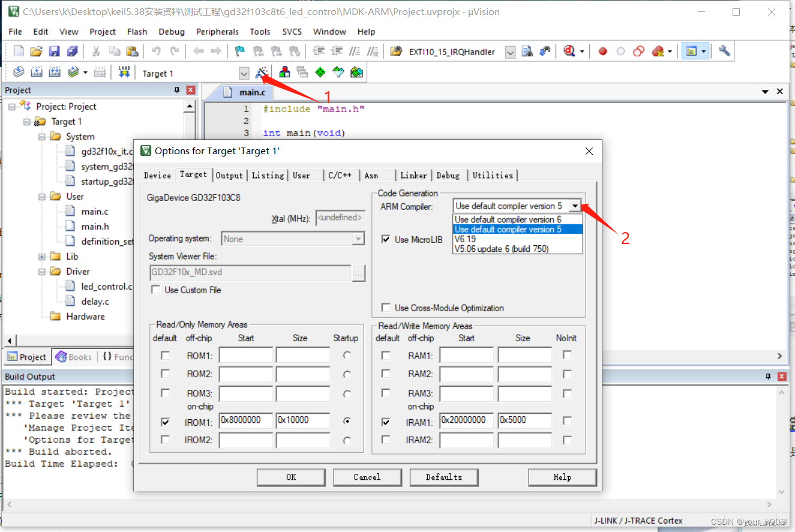
Task: Expand the Lib folder in project tree
Action: pyautogui.click(x=42, y=256)
